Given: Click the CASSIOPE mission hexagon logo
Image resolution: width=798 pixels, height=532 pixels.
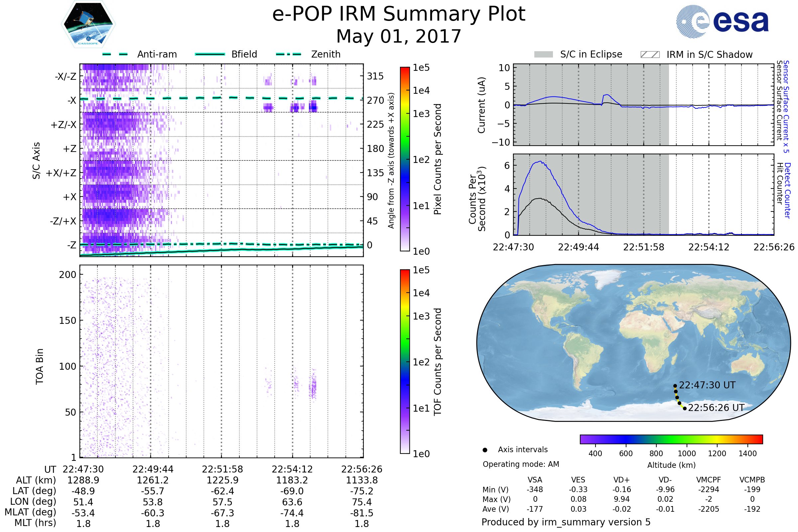Looking at the screenshot, I should pos(88,24).
